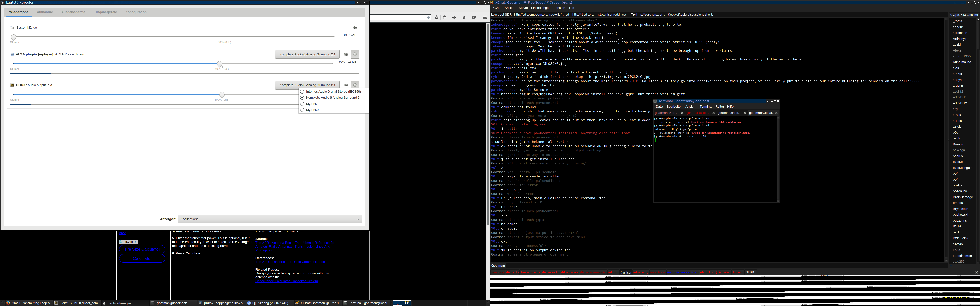Click the XChat message input field
This screenshot has height=306, width=980.
727,266
